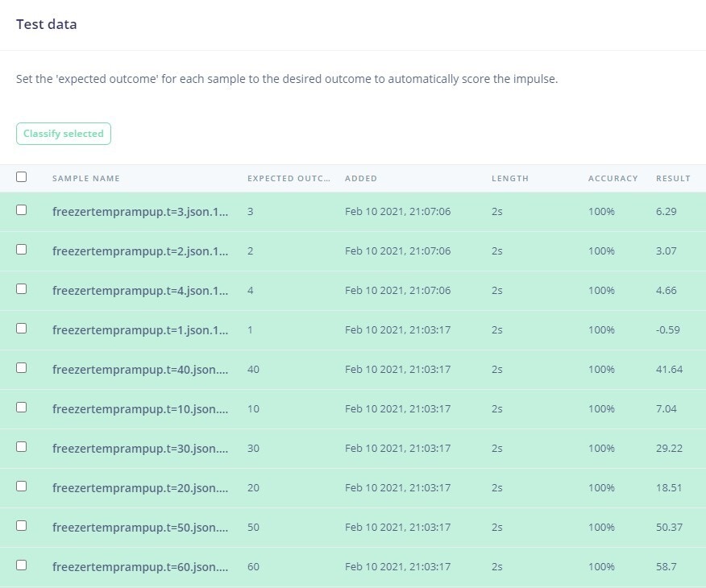Tick the freezertemprampup.t=4 sample checkbox

[21, 289]
